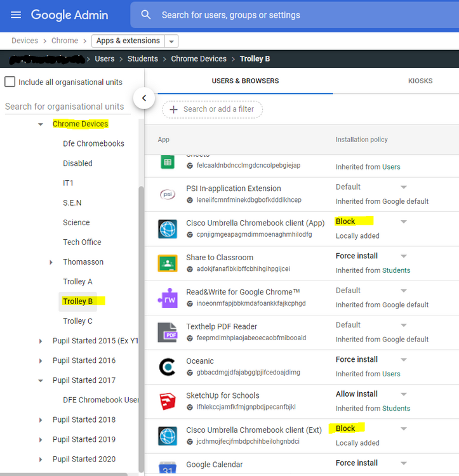
Task: Open Google Calendar Force install dropdown
Action: 403,463
